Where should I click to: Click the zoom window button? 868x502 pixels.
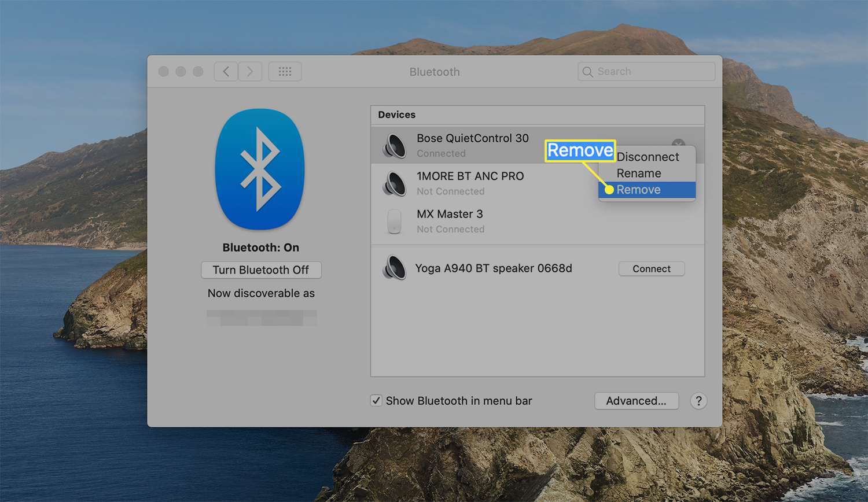click(x=198, y=71)
